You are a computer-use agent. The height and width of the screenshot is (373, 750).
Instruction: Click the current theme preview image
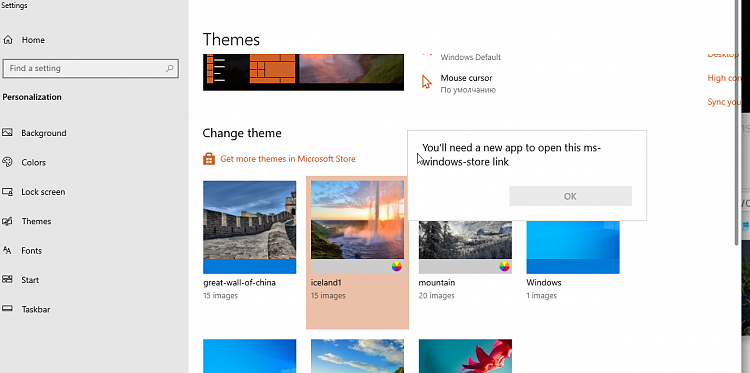[303, 72]
